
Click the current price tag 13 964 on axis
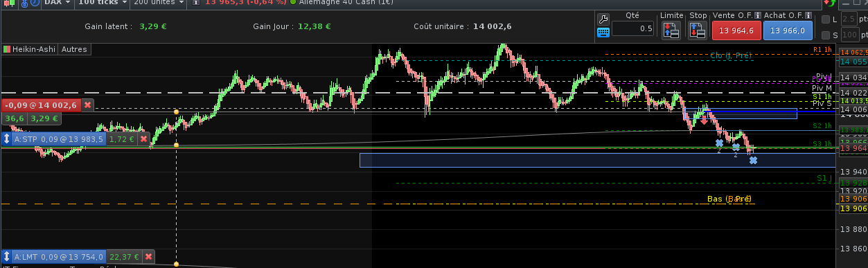tap(853, 148)
